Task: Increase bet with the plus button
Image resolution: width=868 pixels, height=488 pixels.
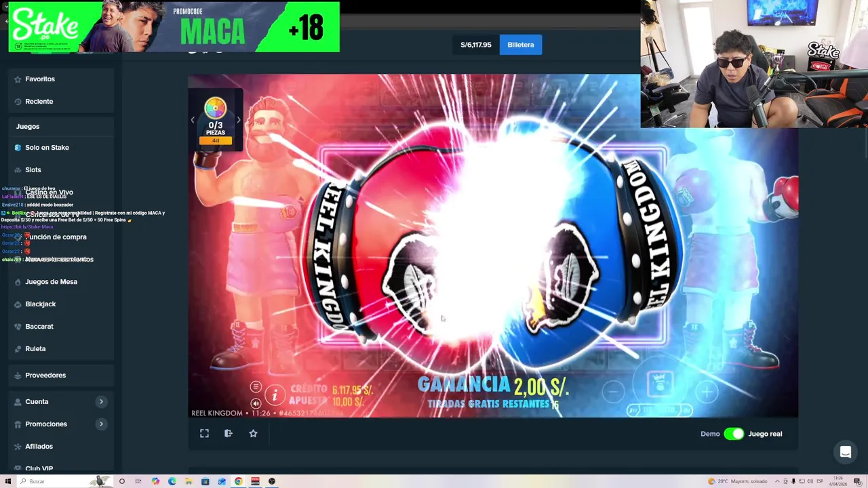Action: 707,392
